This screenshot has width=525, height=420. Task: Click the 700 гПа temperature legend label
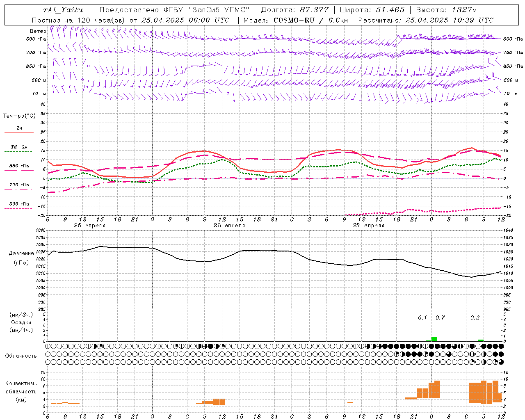(19, 185)
